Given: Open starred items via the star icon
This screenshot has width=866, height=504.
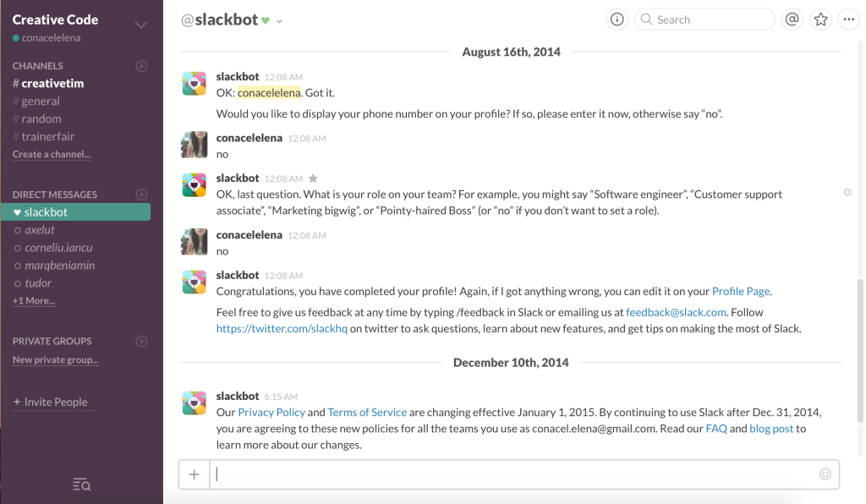Looking at the screenshot, I should (x=820, y=19).
